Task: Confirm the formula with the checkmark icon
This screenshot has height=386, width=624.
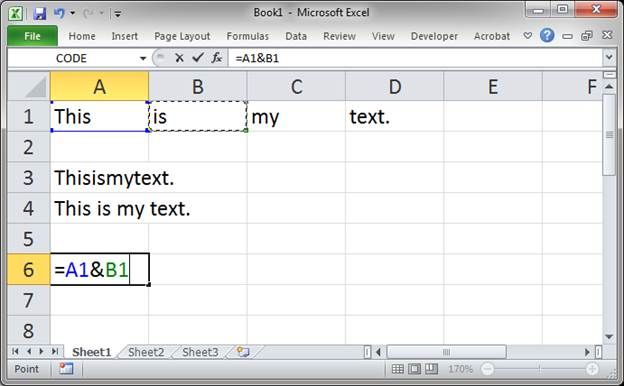Action: point(198,58)
